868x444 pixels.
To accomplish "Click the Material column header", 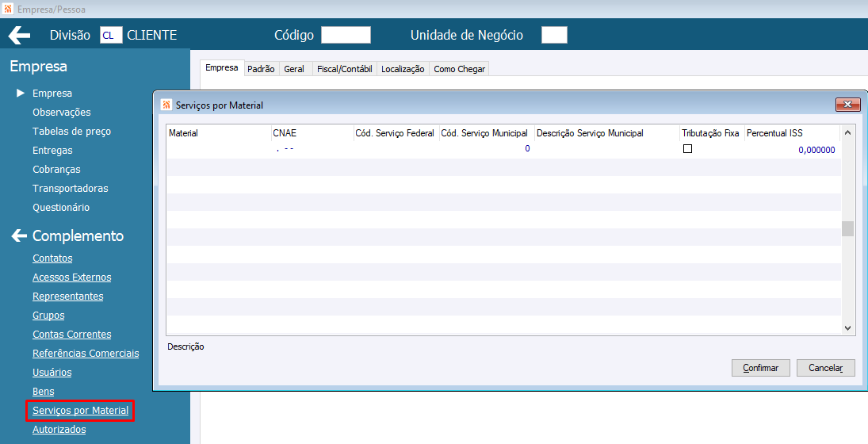I will [x=219, y=133].
